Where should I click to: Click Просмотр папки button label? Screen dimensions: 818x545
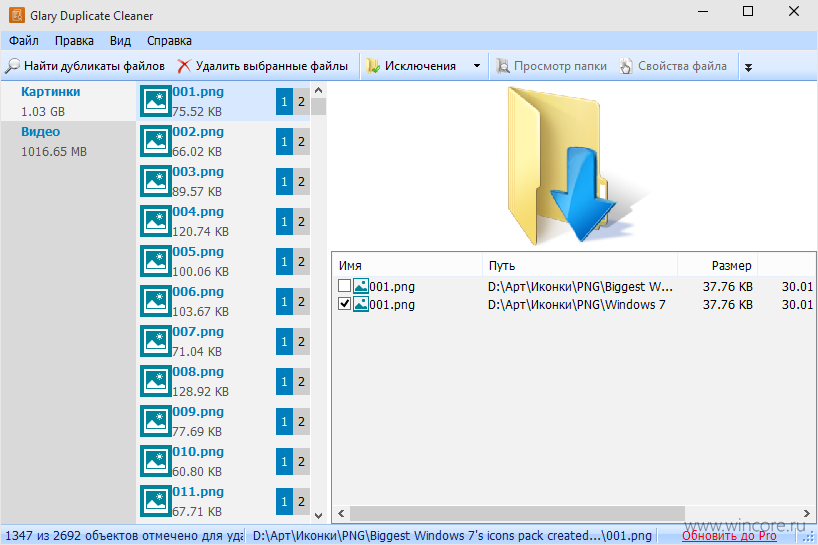(560, 66)
